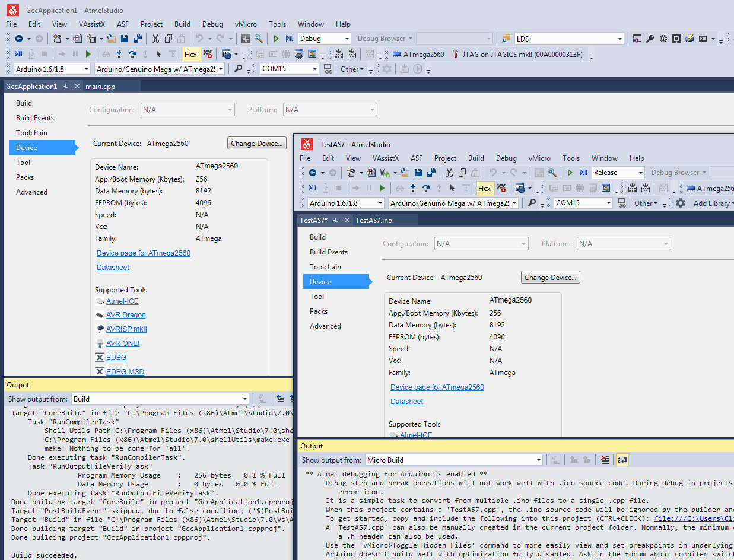
Task: Click Step Over icon in TestAS7 toolbar
Action: 426,188
